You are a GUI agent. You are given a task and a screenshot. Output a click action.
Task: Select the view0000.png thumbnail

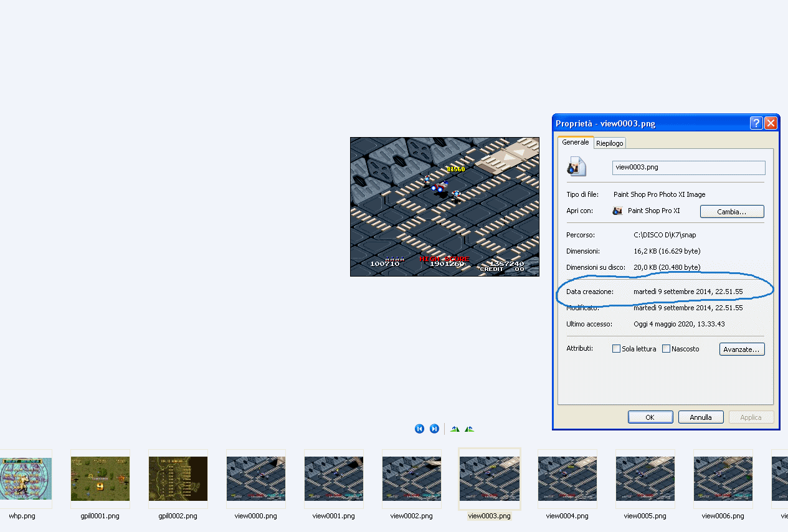pos(256,479)
